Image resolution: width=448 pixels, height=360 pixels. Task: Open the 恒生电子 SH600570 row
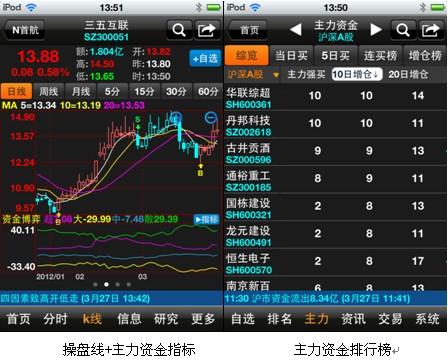point(336,263)
